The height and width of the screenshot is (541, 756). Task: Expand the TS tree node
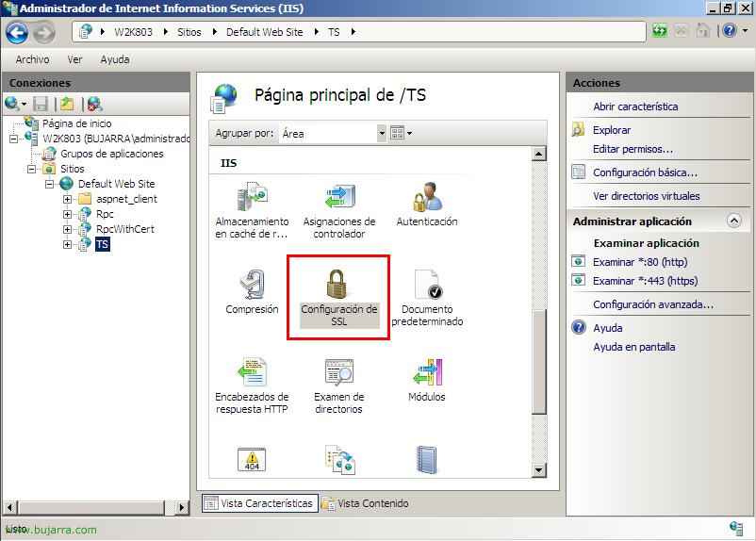click(68, 244)
